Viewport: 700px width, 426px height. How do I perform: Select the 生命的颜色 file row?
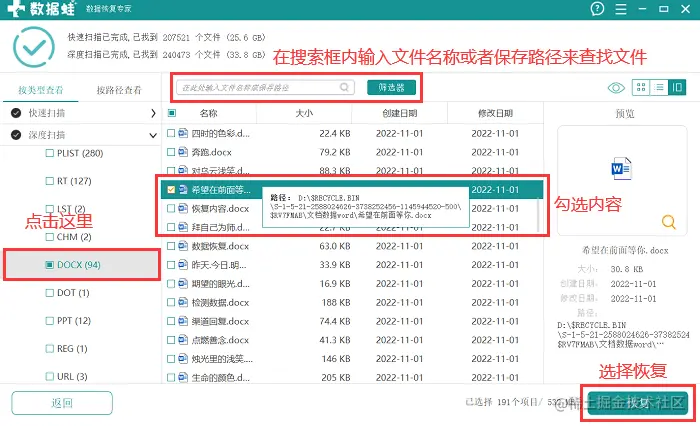point(352,377)
